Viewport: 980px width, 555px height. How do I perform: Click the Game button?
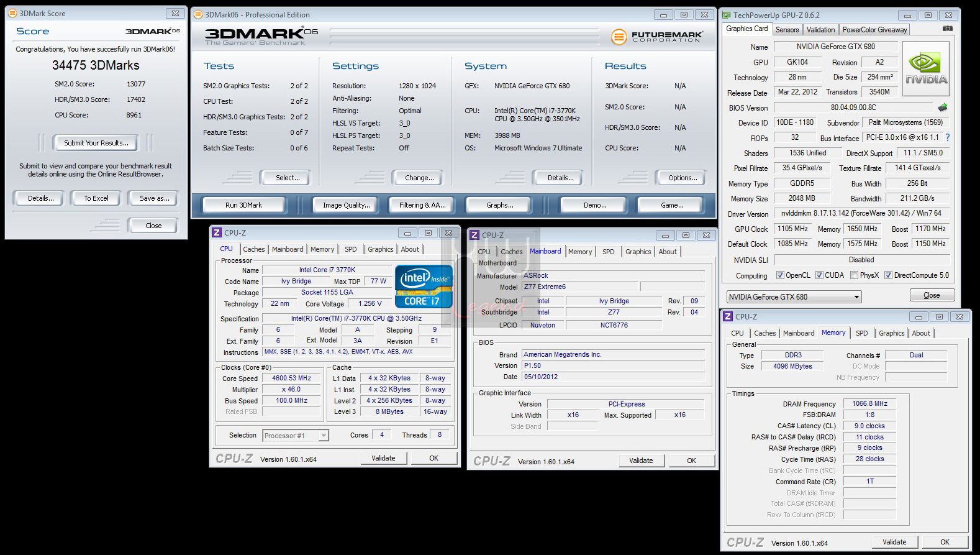coord(672,205)
